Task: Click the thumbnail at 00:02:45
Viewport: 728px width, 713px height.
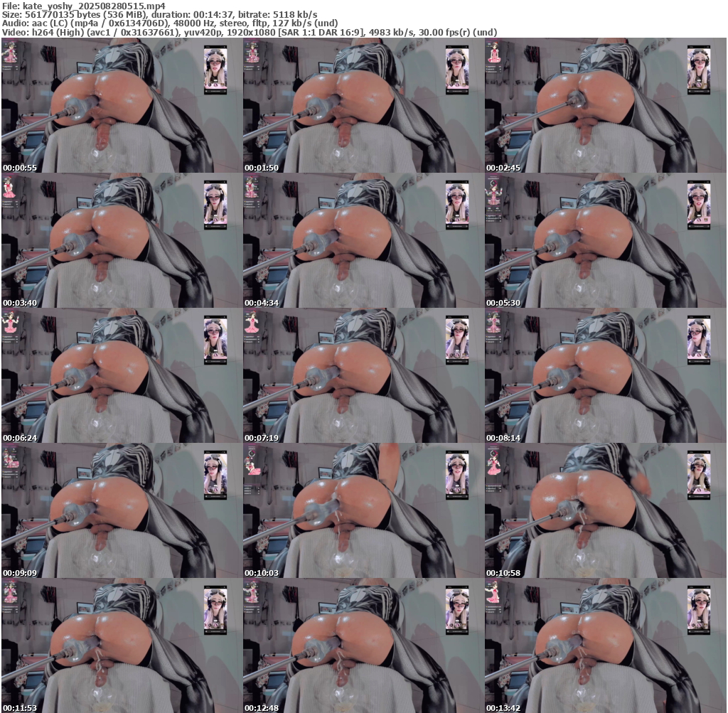Action: (605, 106)
